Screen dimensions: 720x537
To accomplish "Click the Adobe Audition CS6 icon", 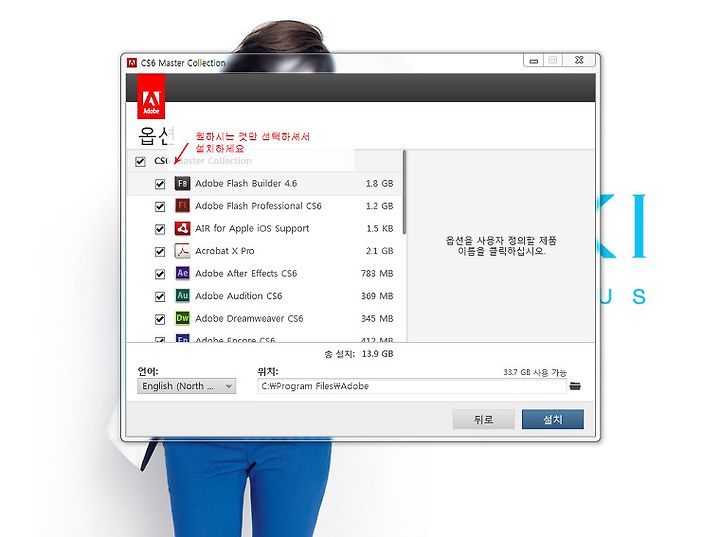I will point(182,296).
